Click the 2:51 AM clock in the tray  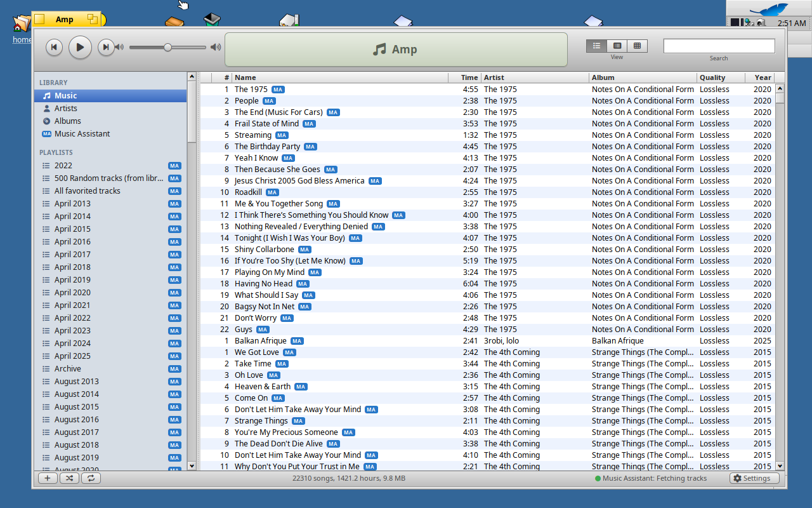point(791,23)
